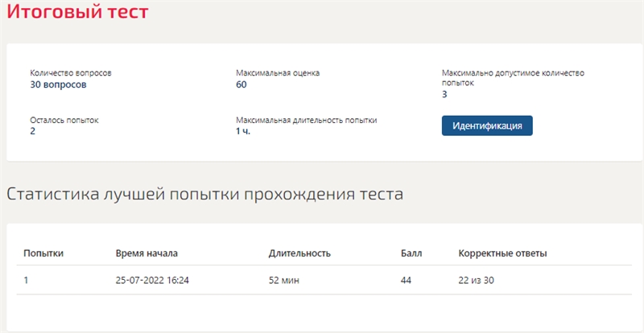Select the 1 ч. duration value
Viewport: 644px width, 333px height.
pyautogui.click(x=243, y=132)
